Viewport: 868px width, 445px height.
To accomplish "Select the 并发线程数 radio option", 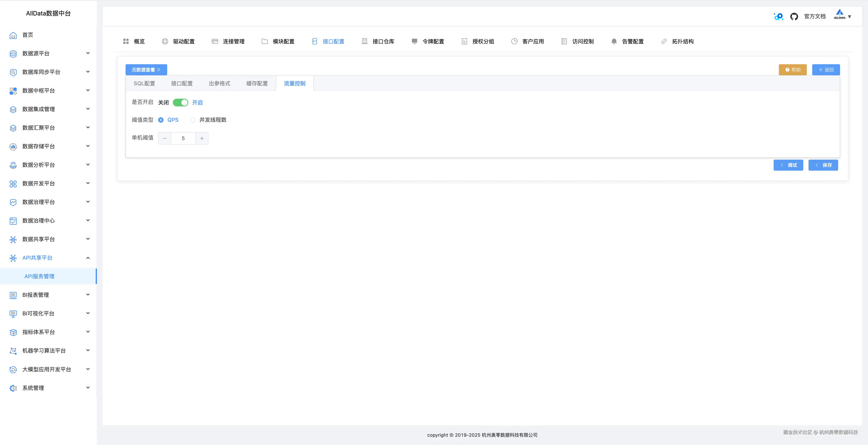I will (193, 120).
